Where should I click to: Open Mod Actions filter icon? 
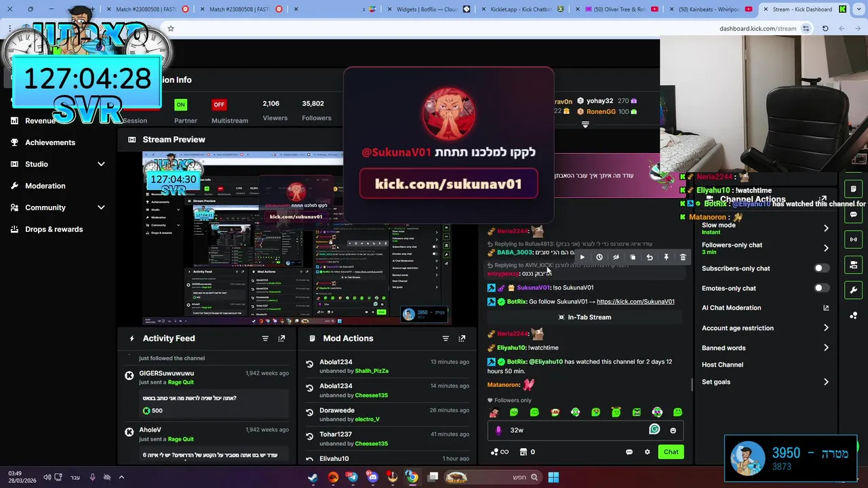(x=446, y=338)
